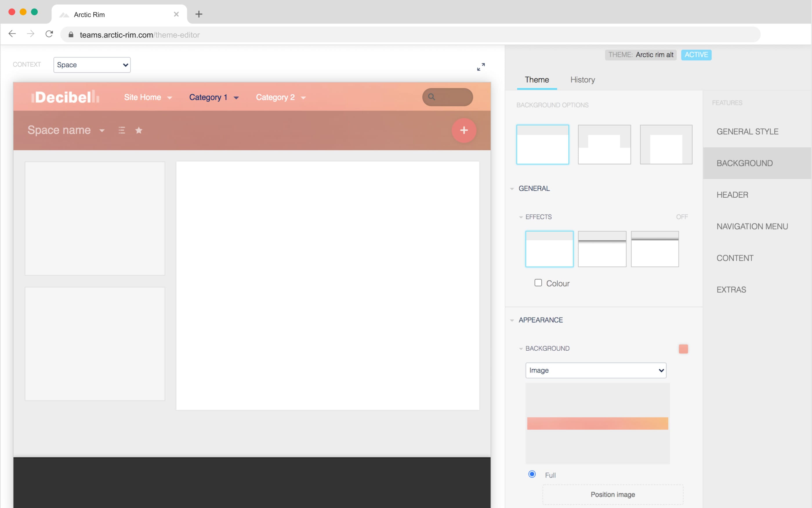Select the third shadow effect option
This screenshot has height=508, width=812.
[655, 249]
